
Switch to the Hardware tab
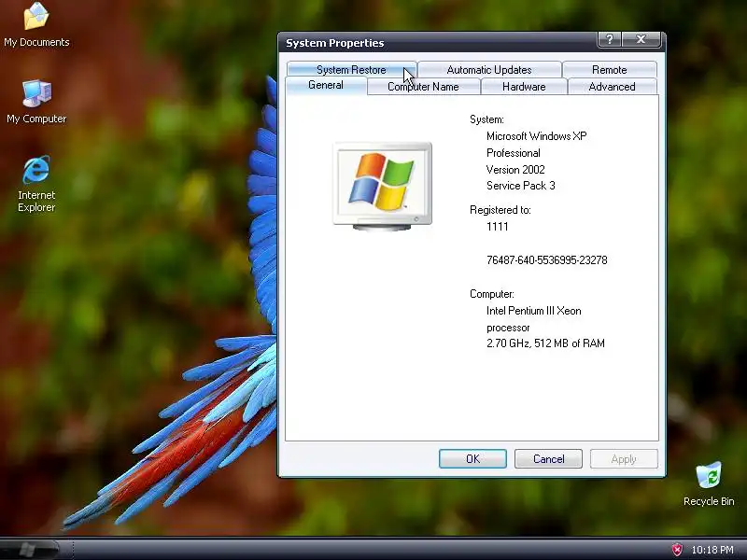coord(524,87)
